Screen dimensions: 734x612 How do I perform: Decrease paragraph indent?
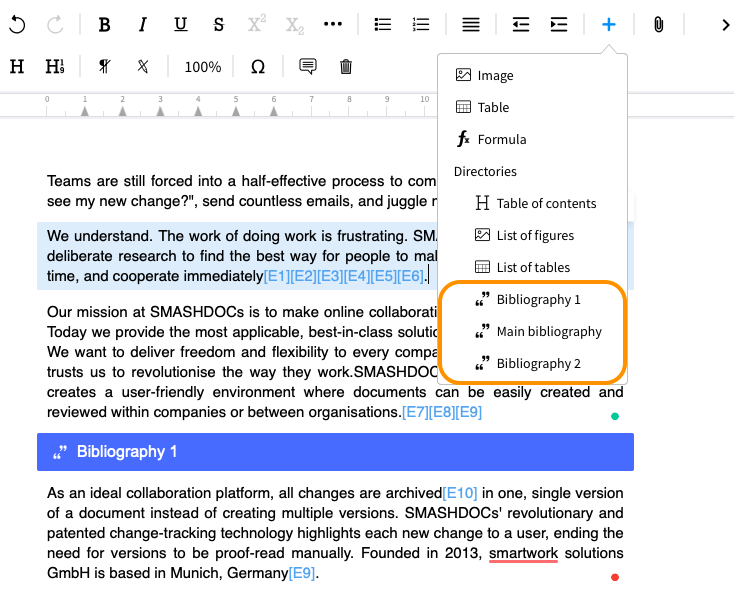(521, 24)
